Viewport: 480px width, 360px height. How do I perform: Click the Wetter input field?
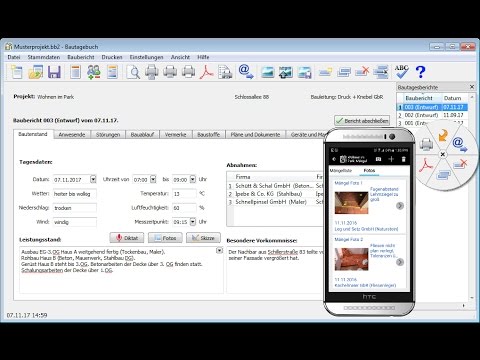point(75,194)
